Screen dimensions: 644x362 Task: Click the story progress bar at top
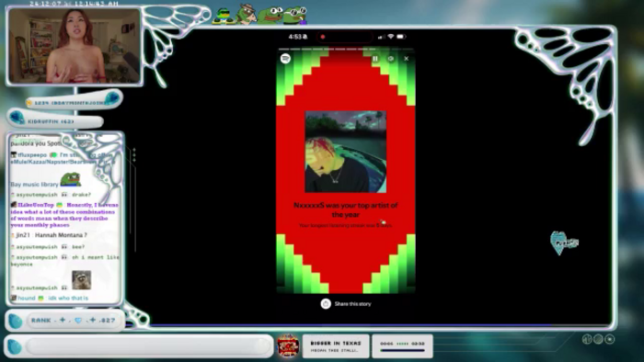(x=346, y=49)
